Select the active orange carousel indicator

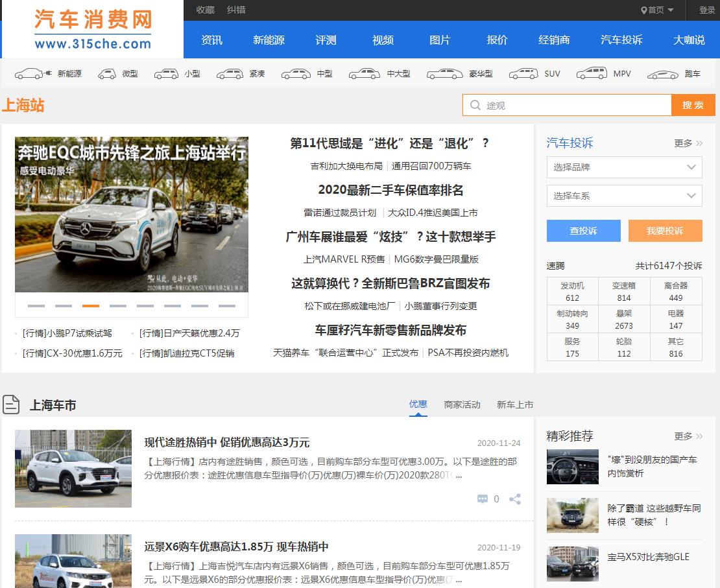[x=91, y=306]
